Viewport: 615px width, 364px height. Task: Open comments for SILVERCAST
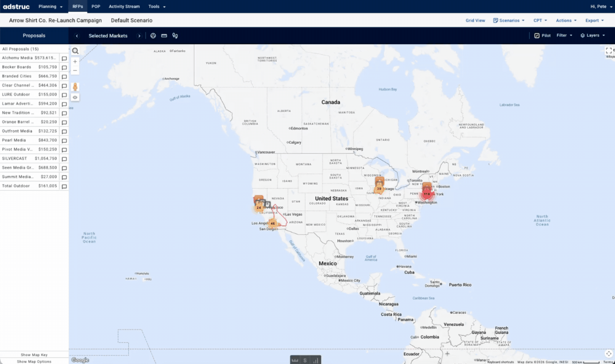coord(64,159)
